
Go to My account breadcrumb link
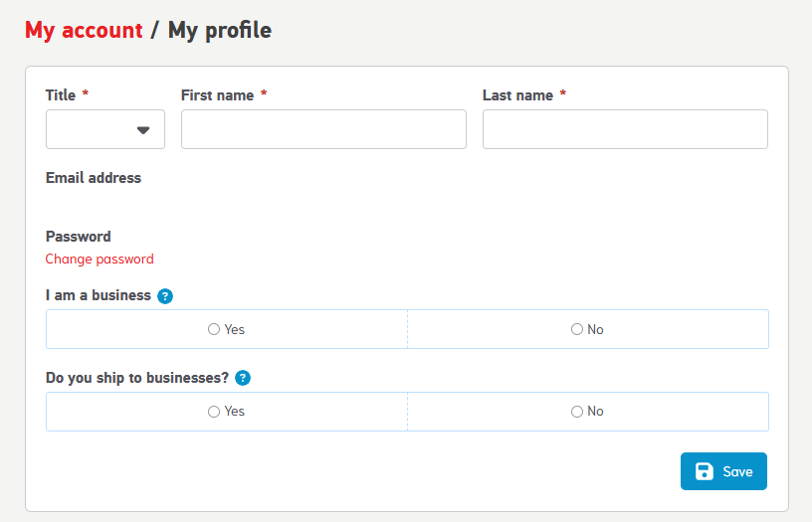point(84,30)
